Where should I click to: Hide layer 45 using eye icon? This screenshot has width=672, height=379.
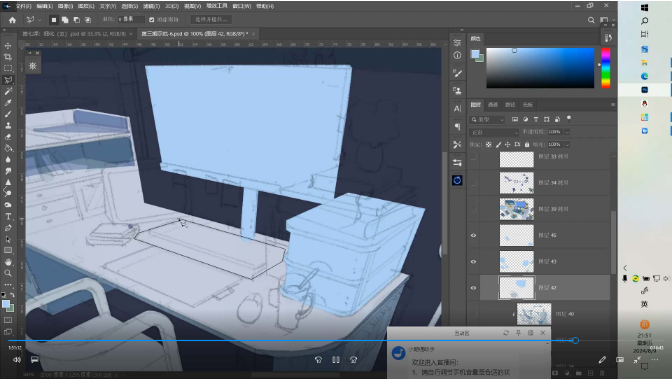tap(473, 235)
